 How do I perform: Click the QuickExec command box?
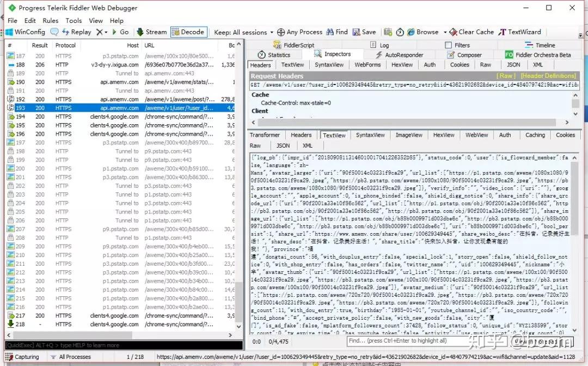coord(124,345)
